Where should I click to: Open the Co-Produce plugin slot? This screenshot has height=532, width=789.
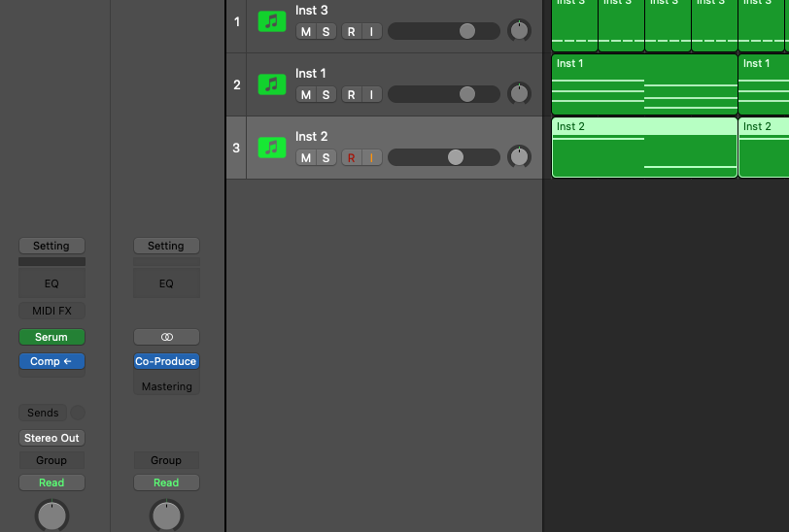coord(166,361)
